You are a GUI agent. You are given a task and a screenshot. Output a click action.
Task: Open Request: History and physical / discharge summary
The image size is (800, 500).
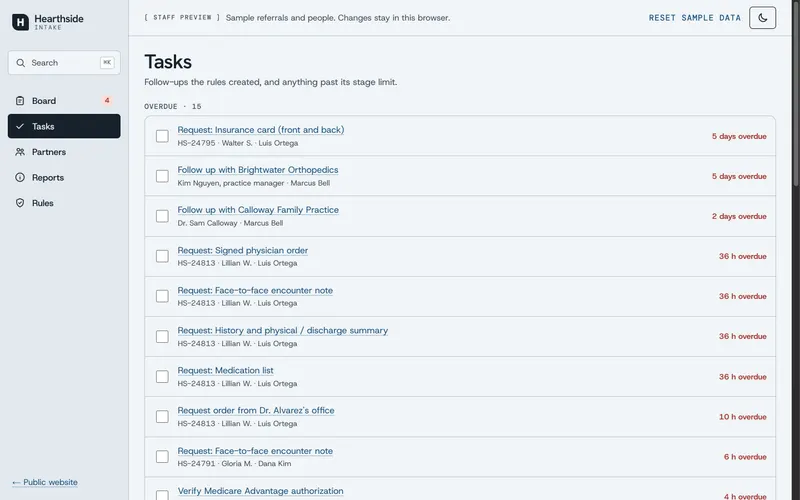(x=283, y=331)
